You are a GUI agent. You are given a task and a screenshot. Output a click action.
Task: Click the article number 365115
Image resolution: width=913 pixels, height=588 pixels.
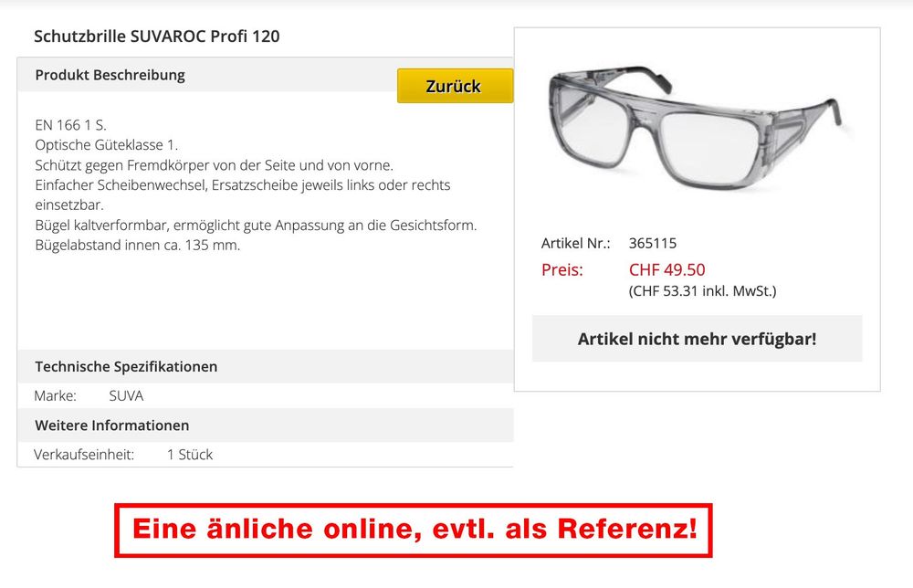tap(652, 244)
